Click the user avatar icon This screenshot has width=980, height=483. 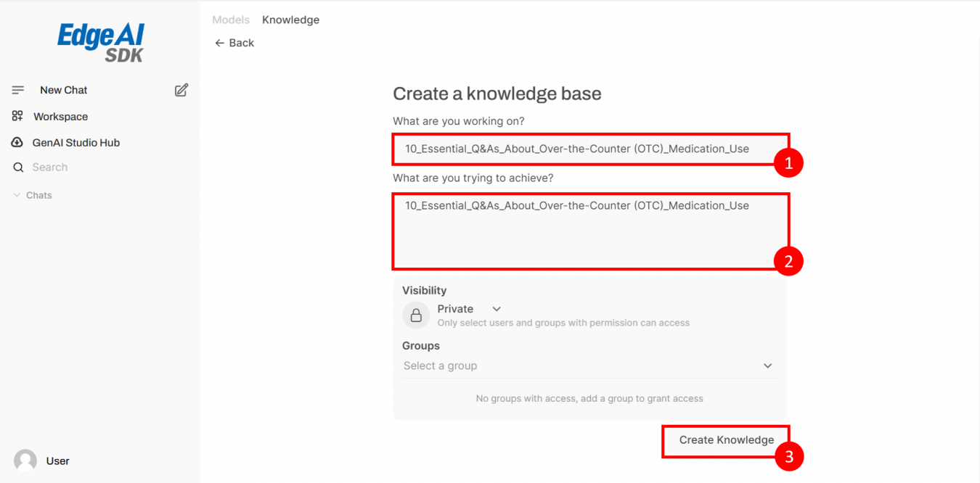pyautogui.click(x=25, y=461)
